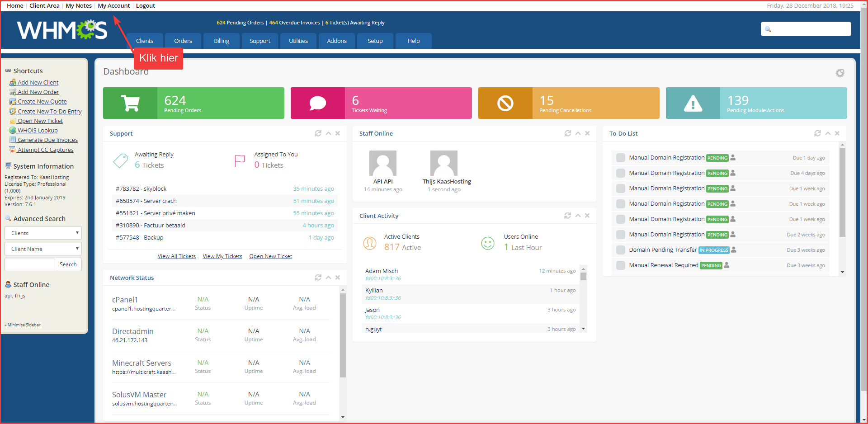Collapse the Staff Online widget

[x=578, y=133]
